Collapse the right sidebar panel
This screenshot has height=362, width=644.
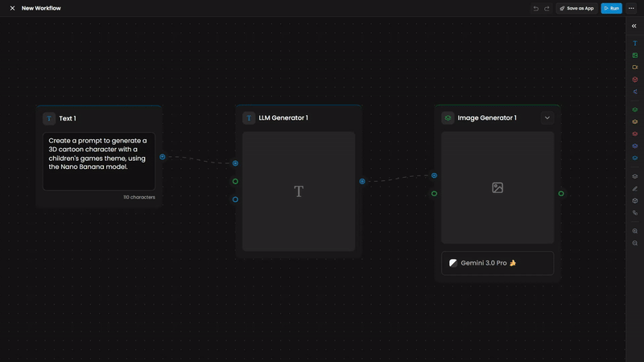pyautogui.click(x=634, y=26)
